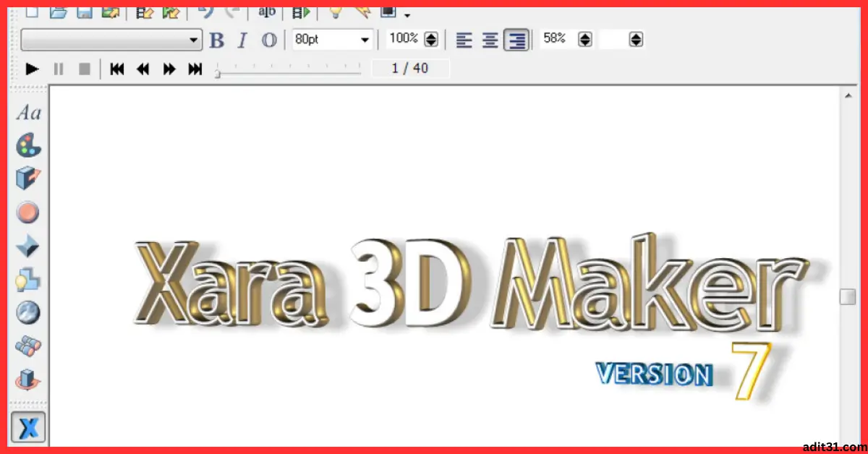Click the Save toolbar icon

click(84, 12)
